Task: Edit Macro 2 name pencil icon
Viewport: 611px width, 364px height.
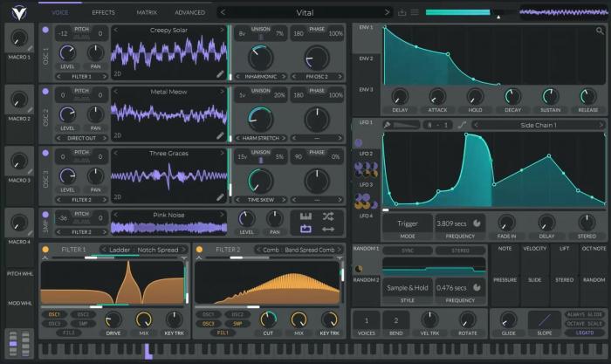Action: [30, 110]
